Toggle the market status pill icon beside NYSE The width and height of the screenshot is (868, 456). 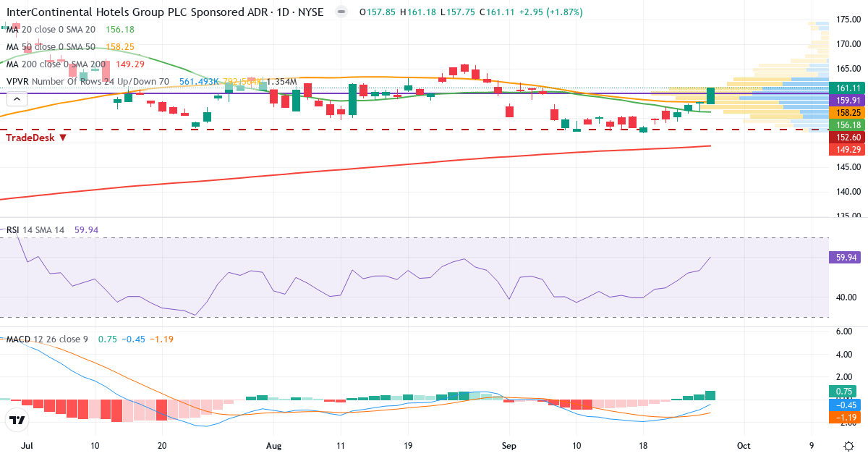tap(341, 12)
